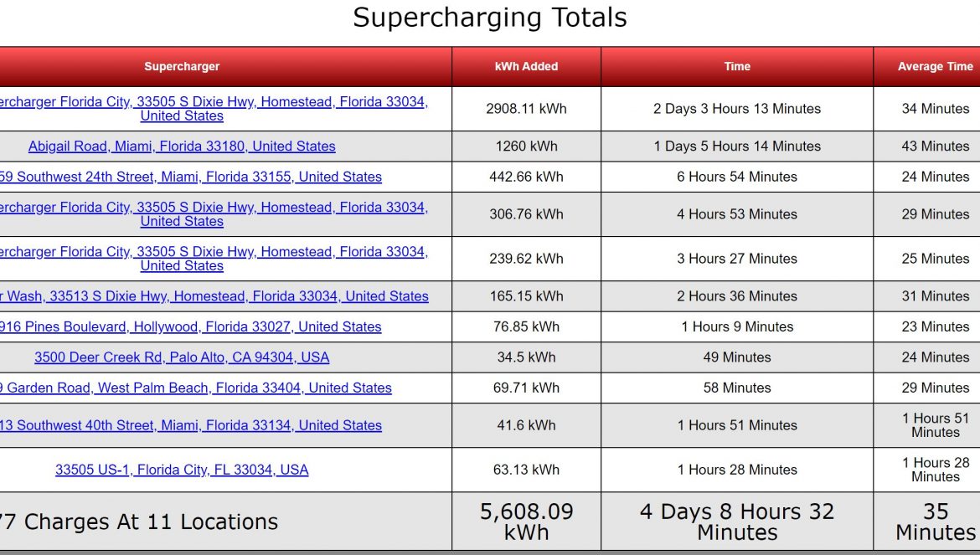
Task: Visit the Wash, 33513 S Dixie Hwy link
Action: coord(214,296)
